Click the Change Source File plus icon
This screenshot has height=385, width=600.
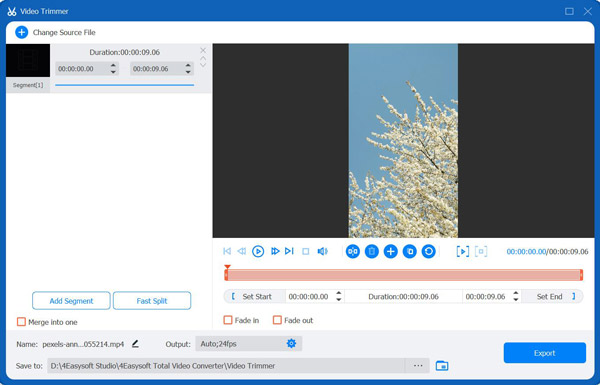click(21, 33)
